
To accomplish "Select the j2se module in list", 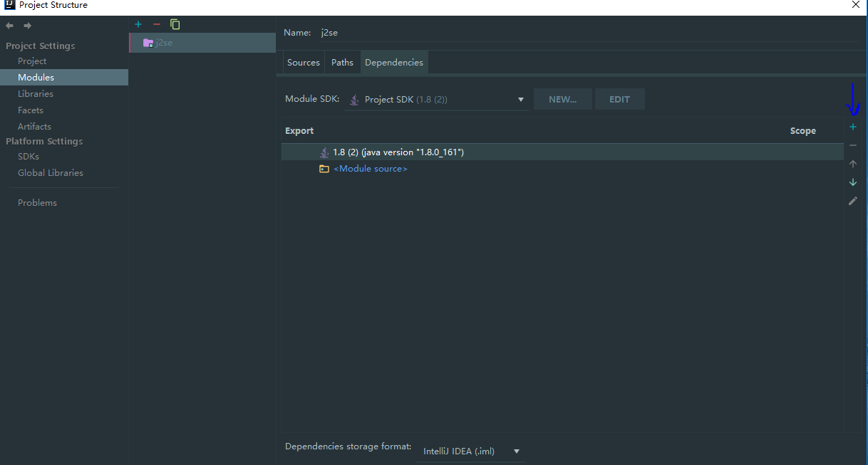I will 202,43.
